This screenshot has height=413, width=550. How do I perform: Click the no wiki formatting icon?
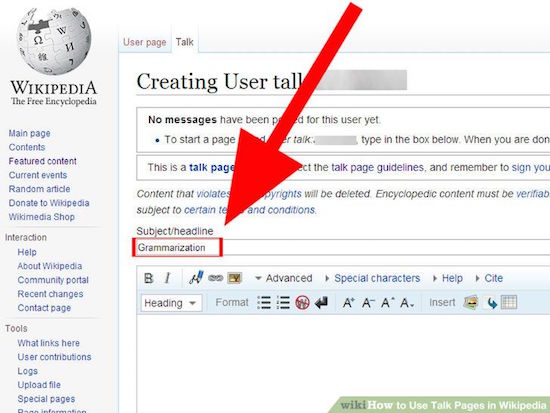tap(302, 302)
